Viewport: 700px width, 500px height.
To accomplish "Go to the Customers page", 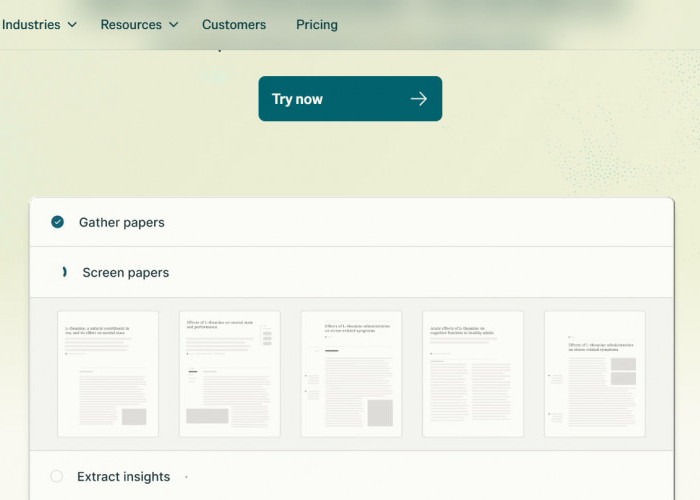I will click(x=234, y=25).
